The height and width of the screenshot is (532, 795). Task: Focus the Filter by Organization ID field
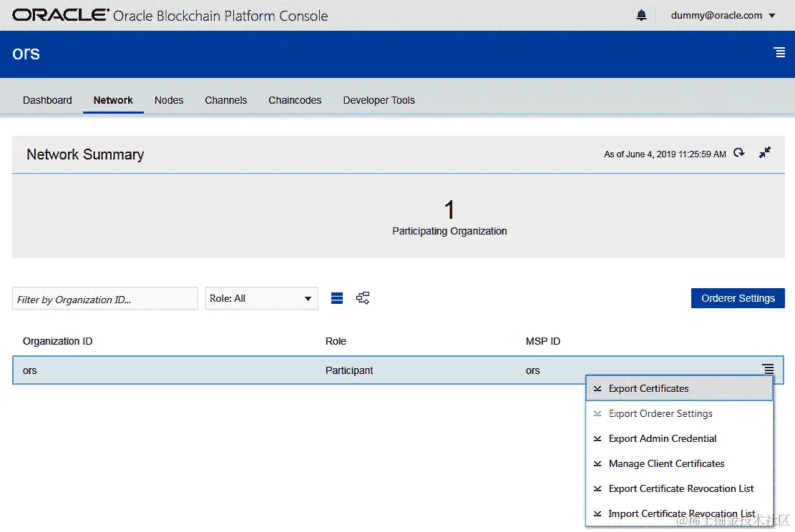(105, 299)
